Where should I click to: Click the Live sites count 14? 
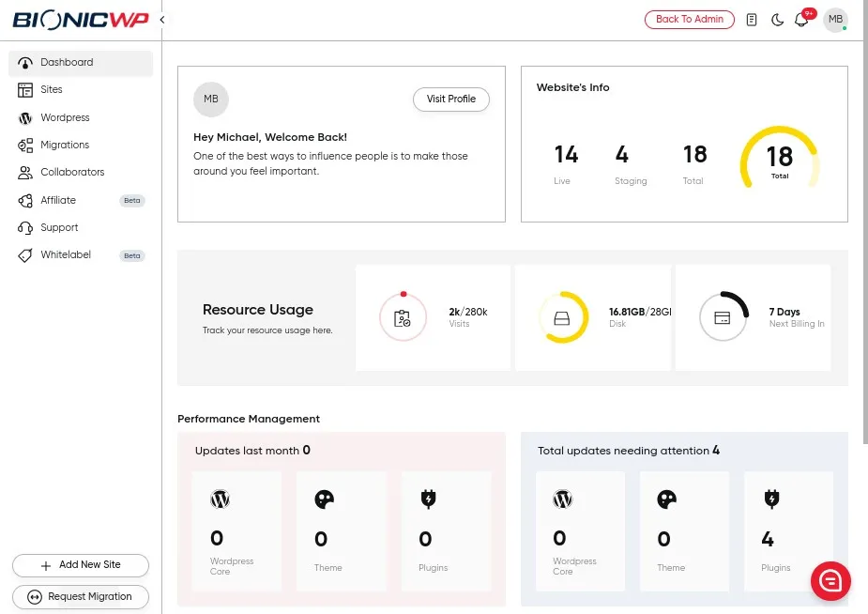(x=566, y=155)
